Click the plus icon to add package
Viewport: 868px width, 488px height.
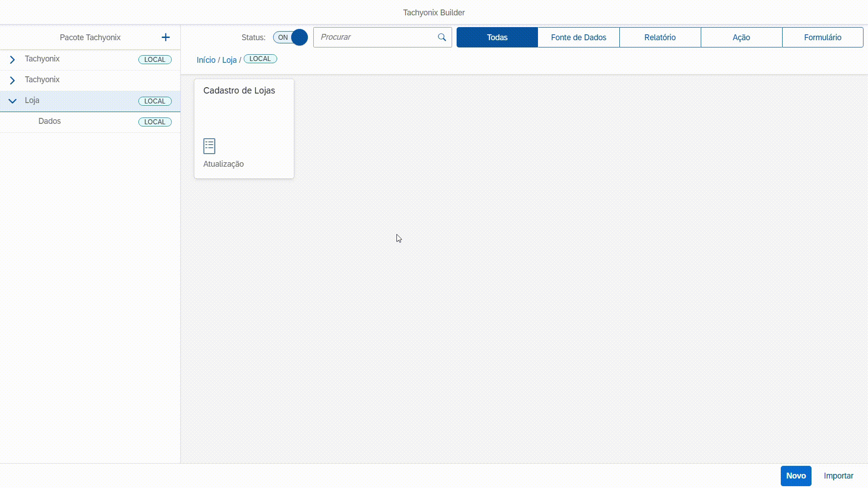pos(165,38)
